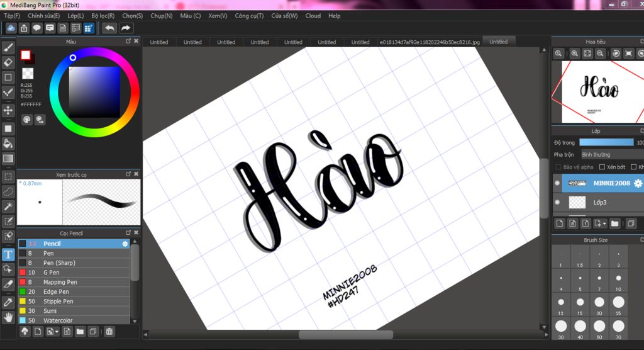This screenshot has height=350, width=644.
Task: Select the Magic Wand tool
Action: pyautogui.click(x=8, y=206)
